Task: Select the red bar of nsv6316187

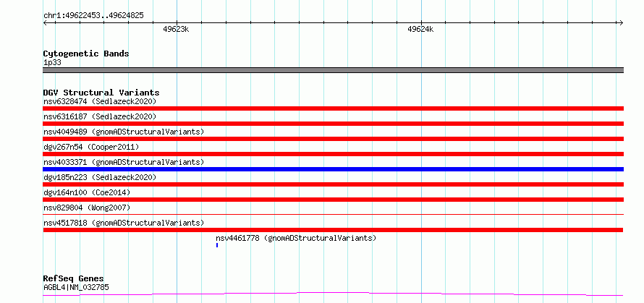Action: [x=333, y=124]
